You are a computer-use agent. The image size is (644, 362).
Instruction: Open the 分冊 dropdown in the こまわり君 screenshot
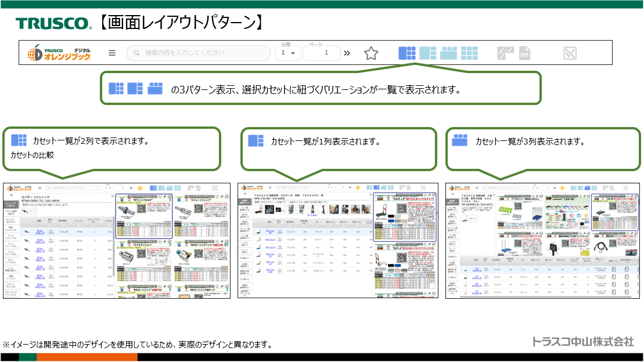(x=537, y=188)
